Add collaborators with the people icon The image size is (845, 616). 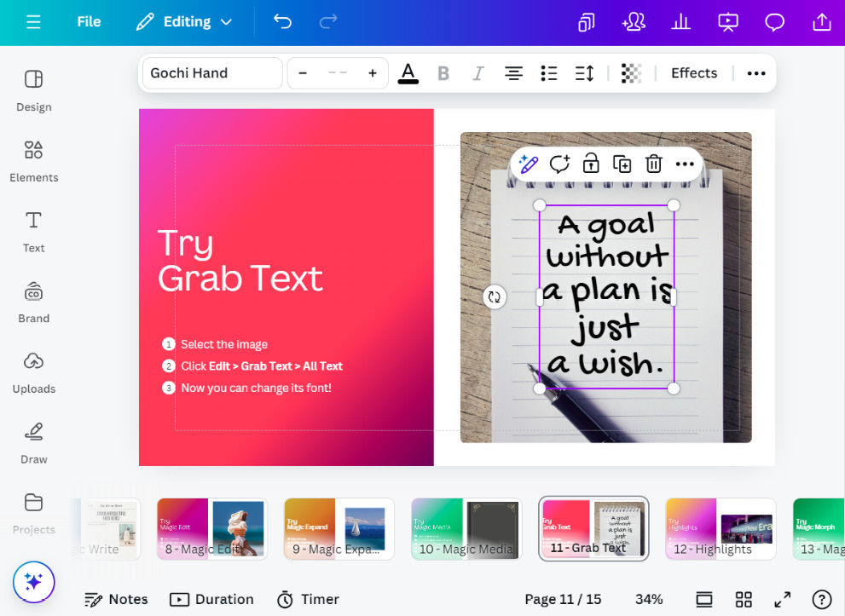[x=634, y=22]
